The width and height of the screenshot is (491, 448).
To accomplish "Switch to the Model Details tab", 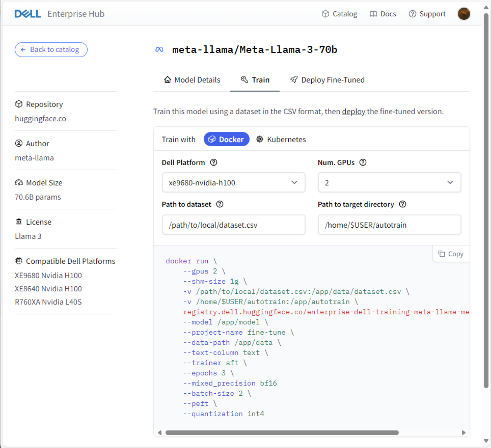I will coord(192,80).
